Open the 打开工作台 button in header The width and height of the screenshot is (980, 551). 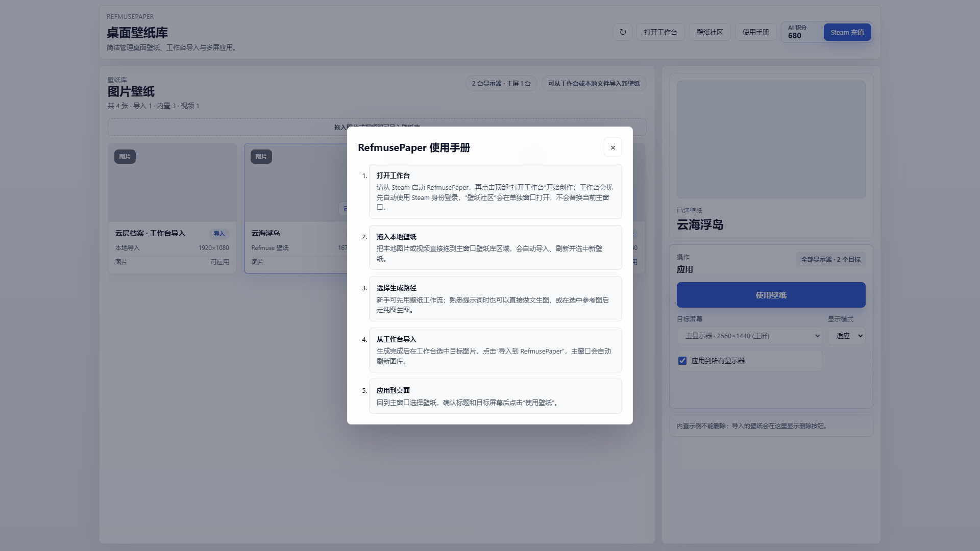click(660, 32)
